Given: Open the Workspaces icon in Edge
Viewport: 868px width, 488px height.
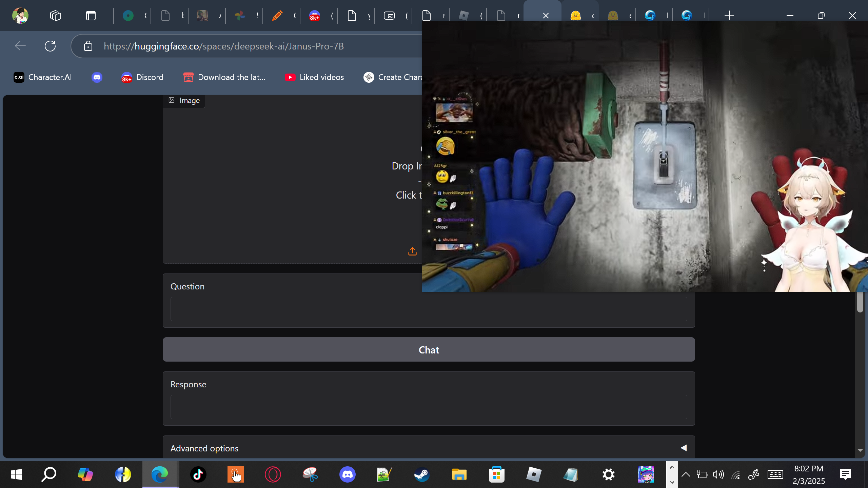Looking at the screenshot, I should pyautogui.click(x=56, y=16).
